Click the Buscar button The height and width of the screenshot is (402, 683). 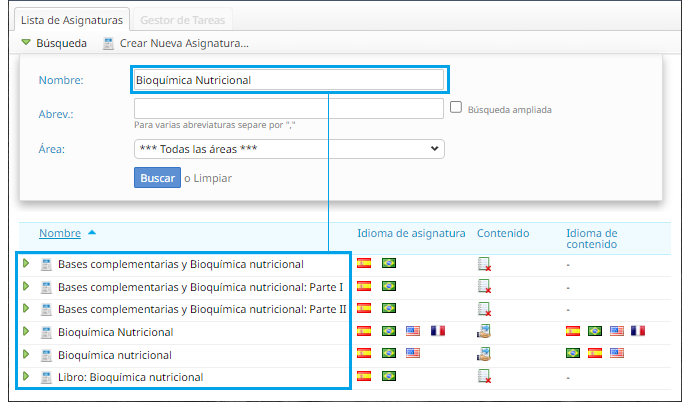(x=157, y=178)
